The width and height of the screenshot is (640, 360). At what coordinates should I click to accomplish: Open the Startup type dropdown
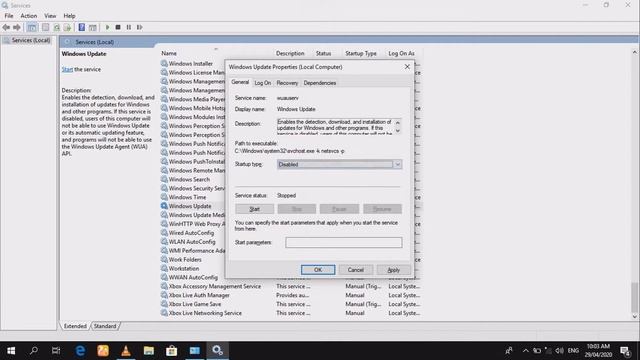[339, 164]
